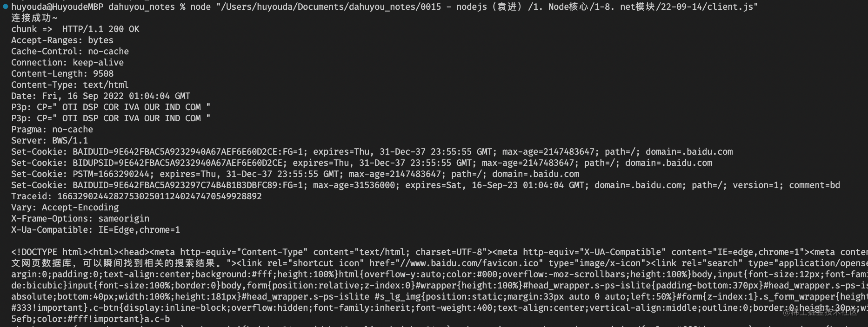Image resolution: width=868 pixels, height=327 pixels.
Task: Click the Set-Cookie BIDUPSID line
Action: (362, 163)
